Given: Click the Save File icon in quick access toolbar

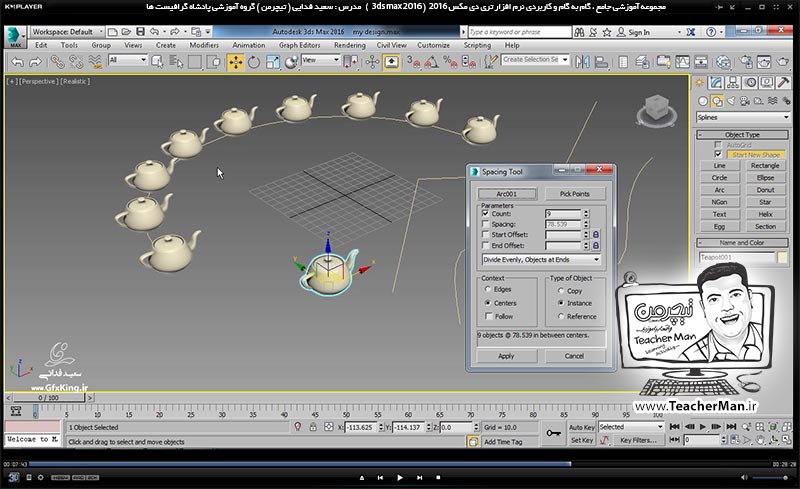Looking at the screenshot, I should coord(140,32).
